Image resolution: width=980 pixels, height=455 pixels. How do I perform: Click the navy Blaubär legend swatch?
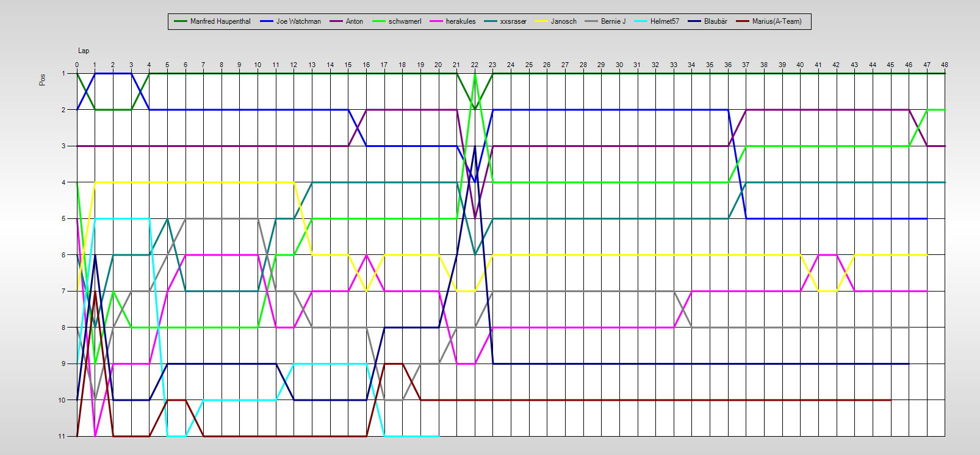(x=694, y=21)
